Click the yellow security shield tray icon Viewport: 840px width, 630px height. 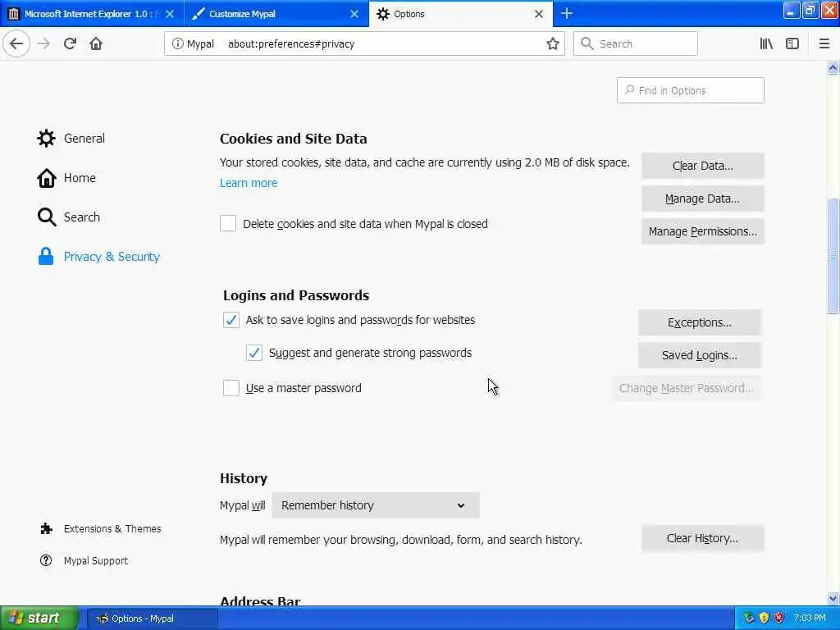(x=764, y=619)
